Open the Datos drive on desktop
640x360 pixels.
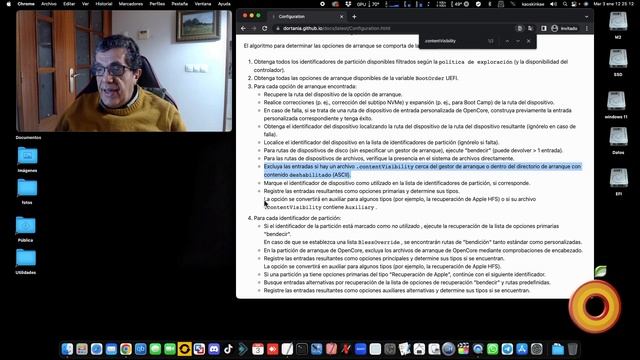tap(618, 137)
